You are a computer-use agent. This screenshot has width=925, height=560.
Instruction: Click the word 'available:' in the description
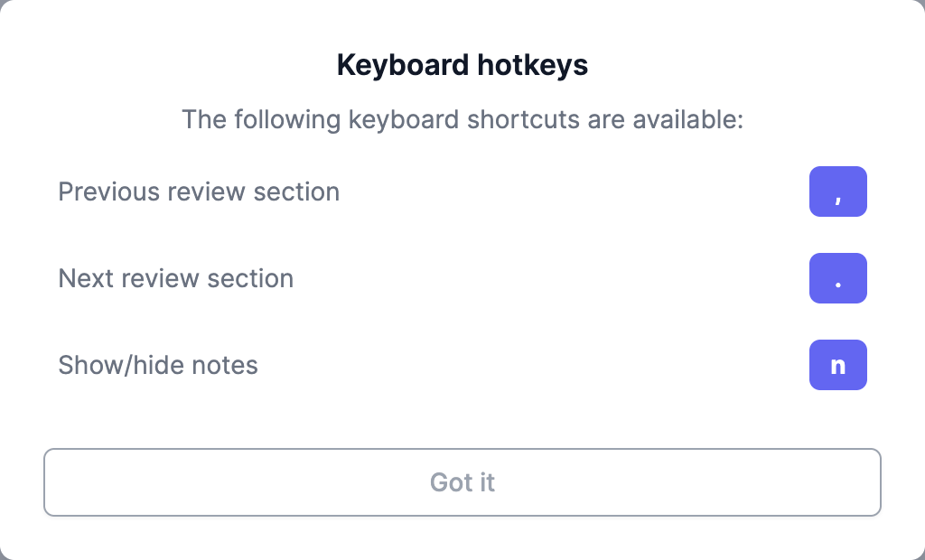point(687,119)
